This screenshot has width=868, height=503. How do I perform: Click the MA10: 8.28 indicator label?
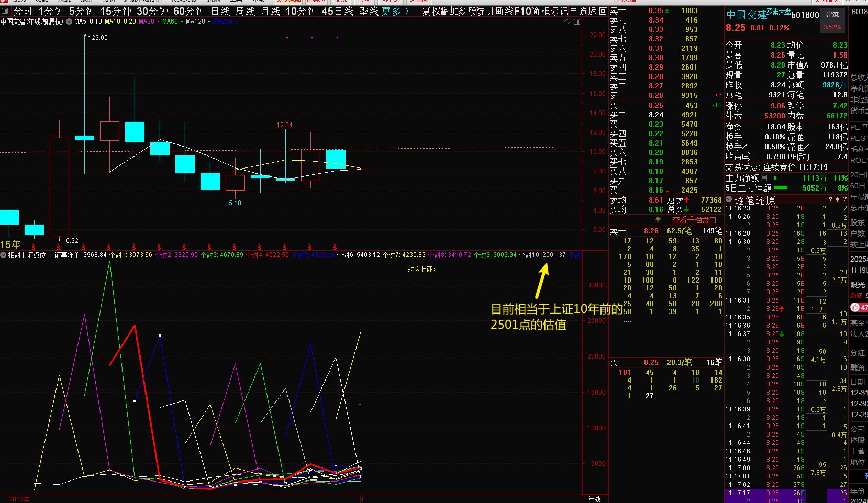[x=120, y=21]
